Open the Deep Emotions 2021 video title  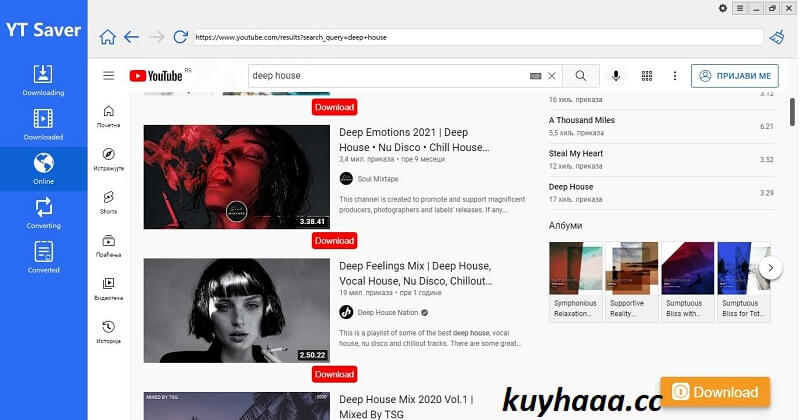(x=414, y=140)
